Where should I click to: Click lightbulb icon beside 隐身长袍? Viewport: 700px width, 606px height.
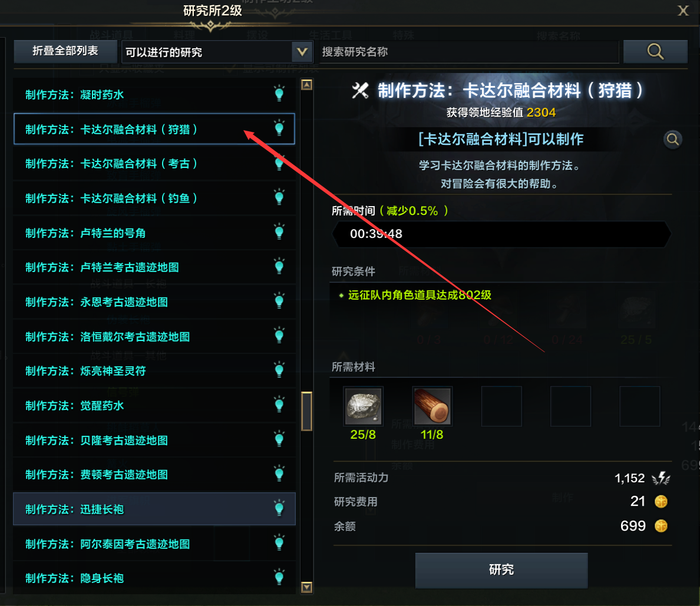pos(279,577)
